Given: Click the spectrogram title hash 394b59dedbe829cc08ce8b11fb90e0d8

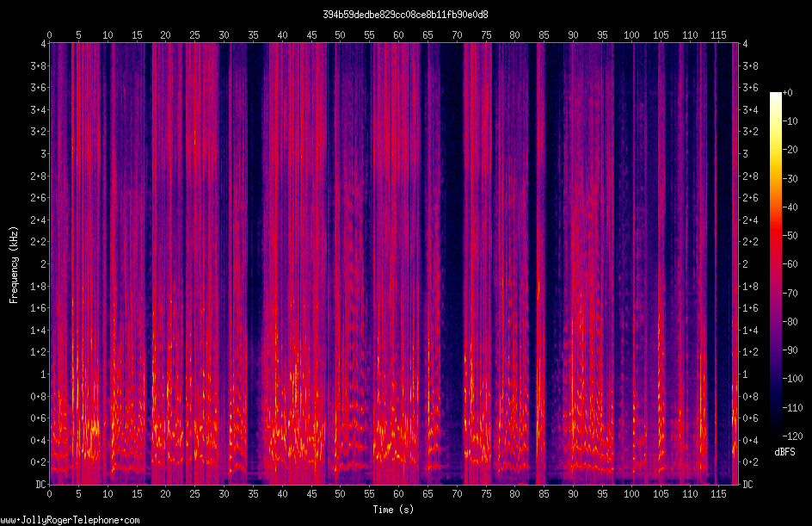Looking at the screenshot, I should [405, 15].
